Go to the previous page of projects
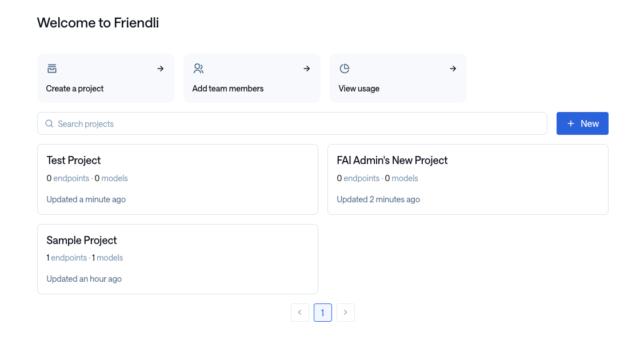Viewport: 644px width, 344px height. pos(300,313)
